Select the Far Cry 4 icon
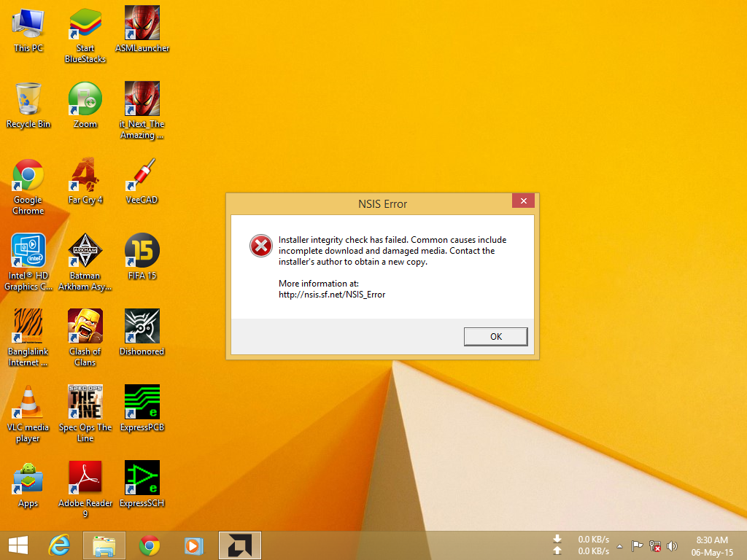 point(85,181)
